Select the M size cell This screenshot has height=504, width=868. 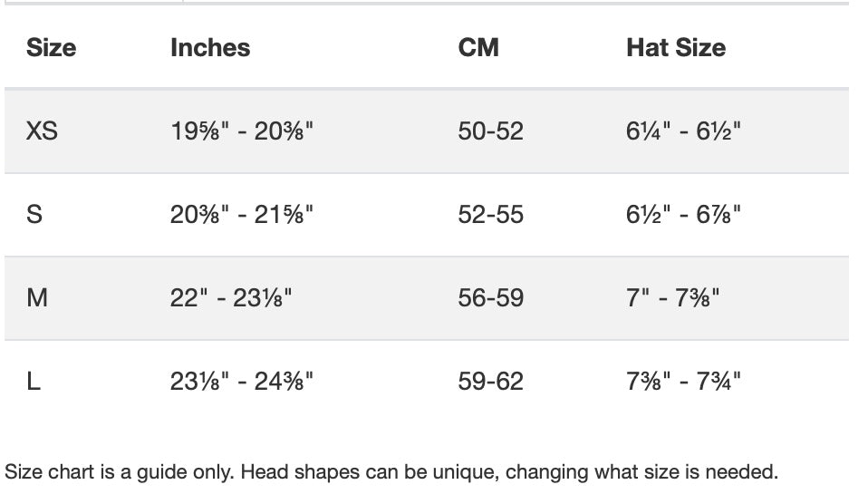(37, 297)
